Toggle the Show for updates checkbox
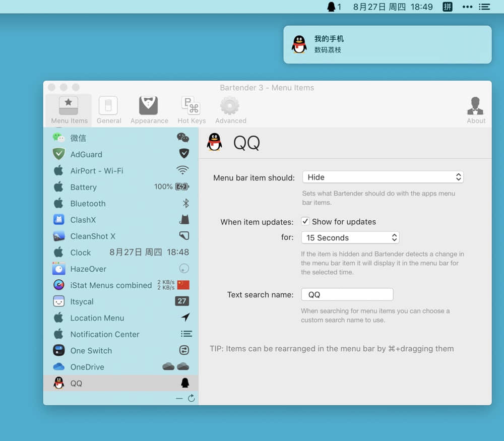This screenshot has width=504, height=441. click(x=305, y=221)
